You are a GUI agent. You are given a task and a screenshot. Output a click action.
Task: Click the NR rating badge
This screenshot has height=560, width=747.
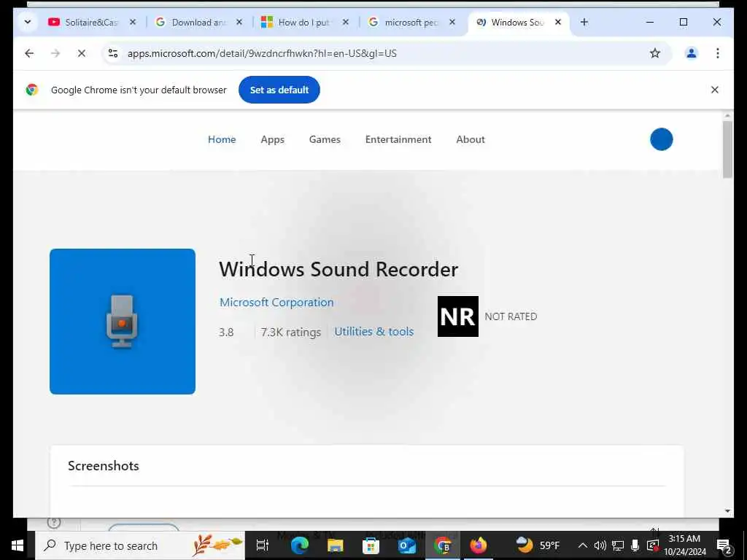(x=458, y=316)
